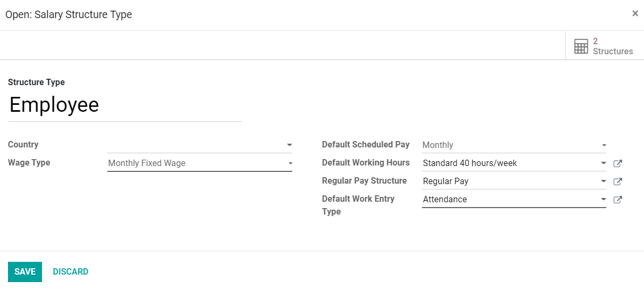Screen dimensions: 644x289
Task: Edit the Structure Type name field
Action: click(125, 105)
